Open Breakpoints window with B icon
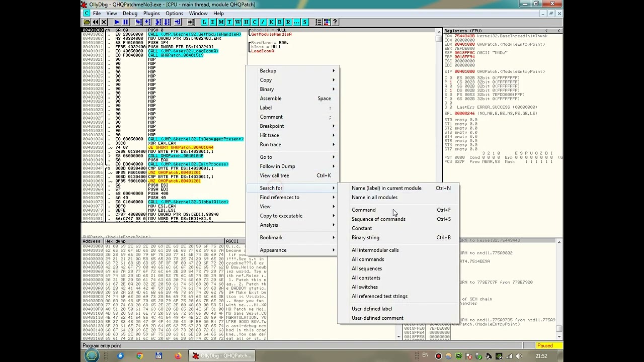This screenshot has width=644, height=362. (x=280, y=22)
